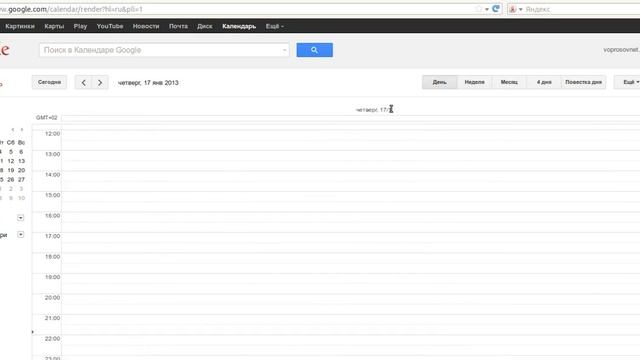Open Почта in the top bar
The image size is (640, 360).
(x=178, y=26)
